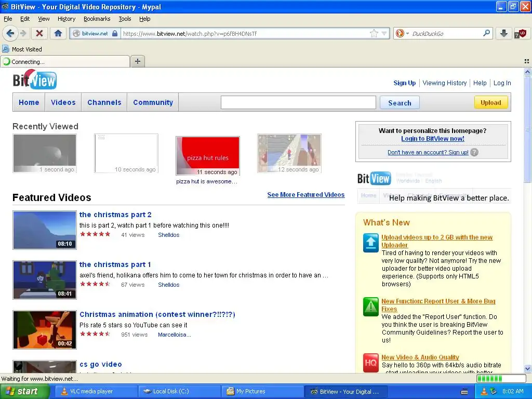Open the Tools menu

coord(125,19)
